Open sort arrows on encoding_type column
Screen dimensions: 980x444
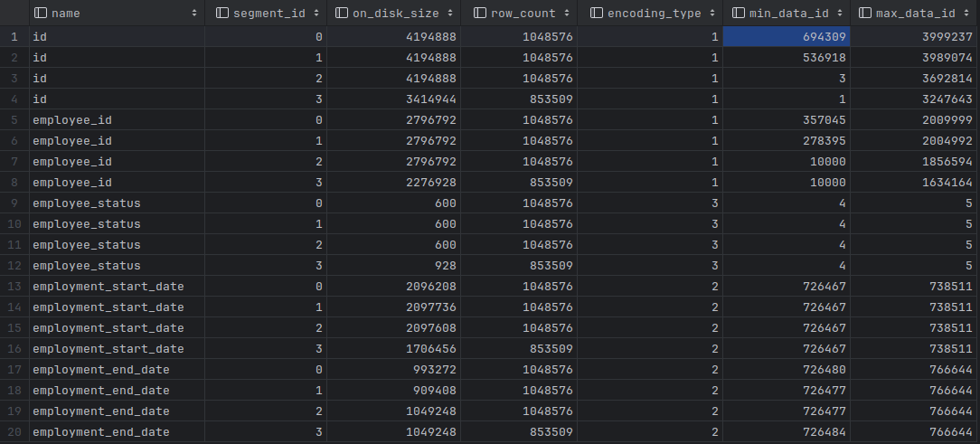pos(712,13)
